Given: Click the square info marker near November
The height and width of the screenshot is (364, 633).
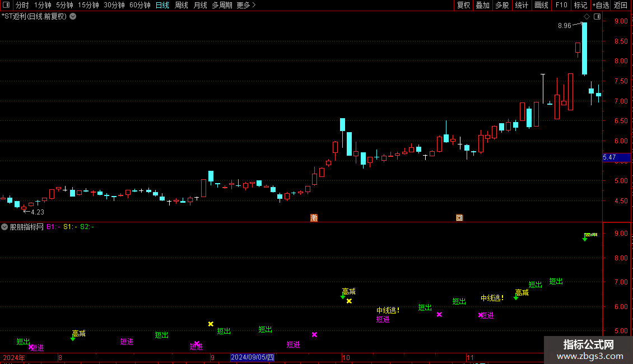Looking at the screenshot, I should (459, 218).
